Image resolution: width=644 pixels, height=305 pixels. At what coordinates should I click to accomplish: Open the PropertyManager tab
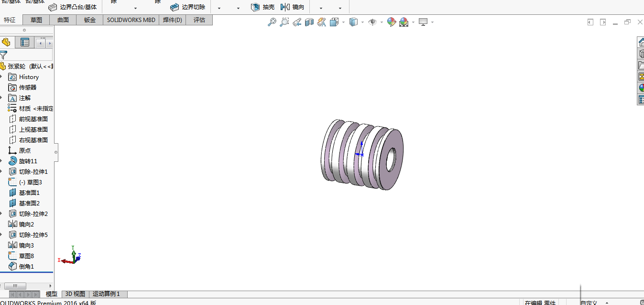[x=24, y=43]
